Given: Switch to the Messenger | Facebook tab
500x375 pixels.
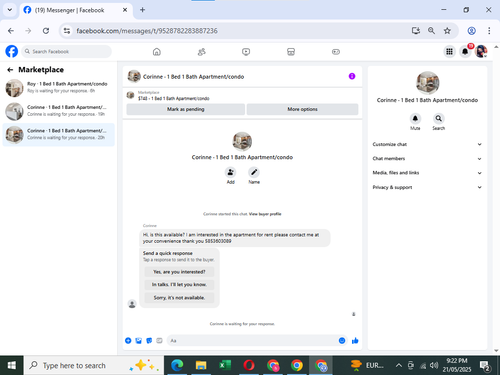Looking at the screenshot, I should click(x=76, y=10).
